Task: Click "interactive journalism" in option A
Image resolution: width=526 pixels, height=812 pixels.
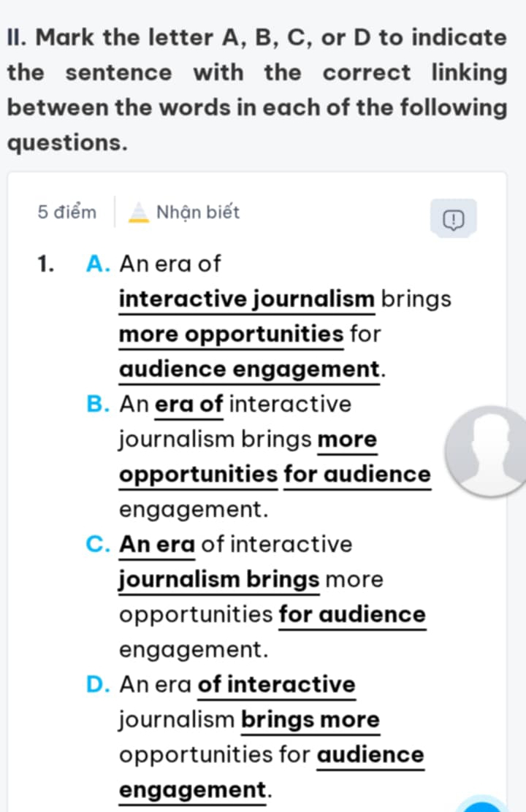Action: pos(247,299)
